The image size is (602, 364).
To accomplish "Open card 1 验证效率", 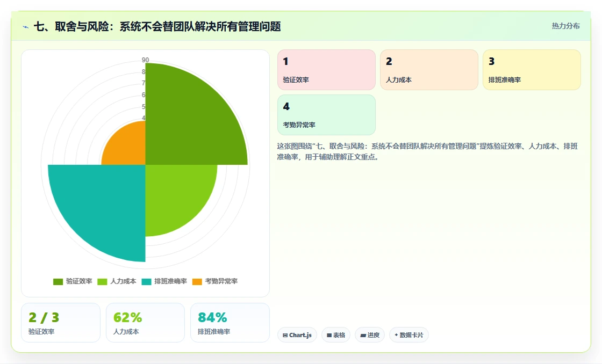I will [x=326, y=70].
